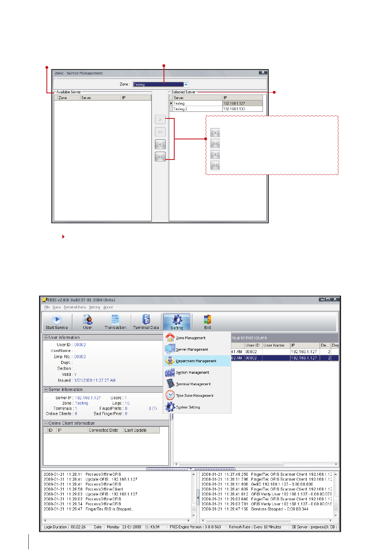Open the User toolbar icon

click(x=88, y=322)
